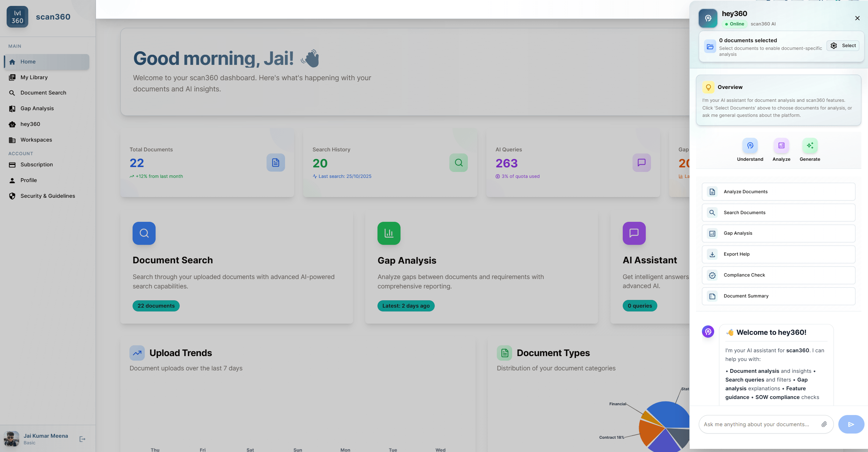Image resolution: width=868 pixels, height=452 pixels.
Task: Click the Understand icon in hey360 panel
Action: (x=750, y=145)
